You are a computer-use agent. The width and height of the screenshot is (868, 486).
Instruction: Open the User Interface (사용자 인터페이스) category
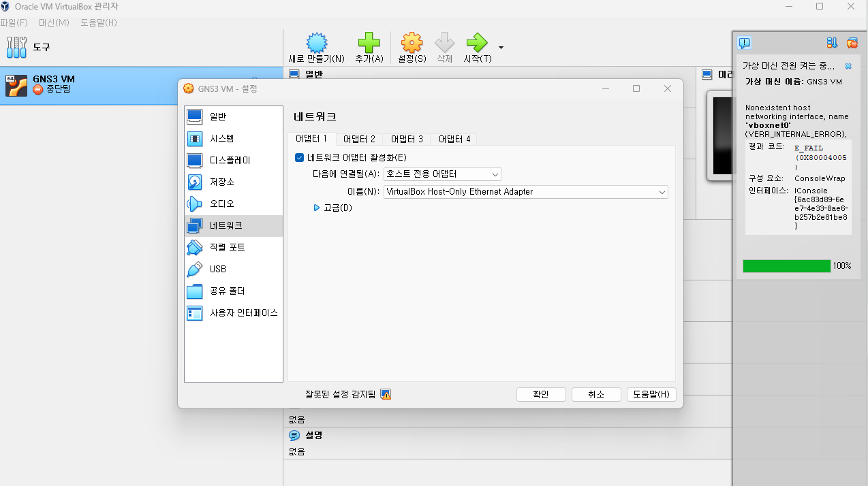234,312
